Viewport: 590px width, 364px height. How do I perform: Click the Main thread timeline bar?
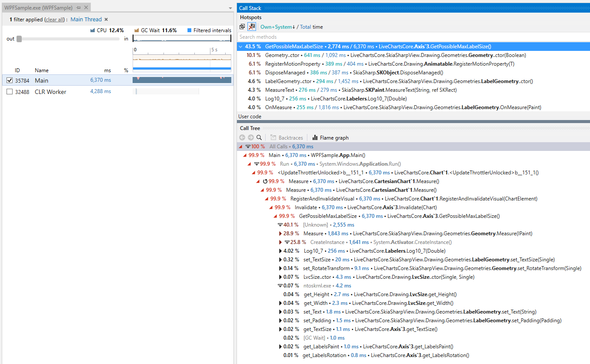point(182,80)
